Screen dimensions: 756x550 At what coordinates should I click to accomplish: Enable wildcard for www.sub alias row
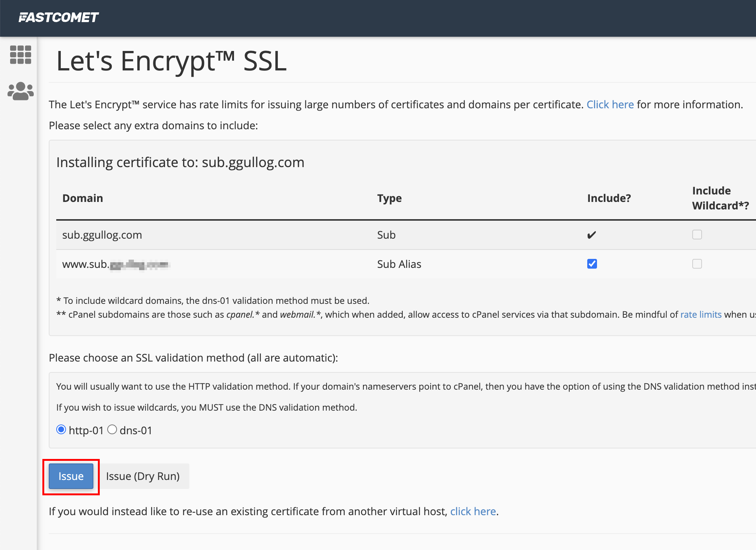[x=697, y=264]
